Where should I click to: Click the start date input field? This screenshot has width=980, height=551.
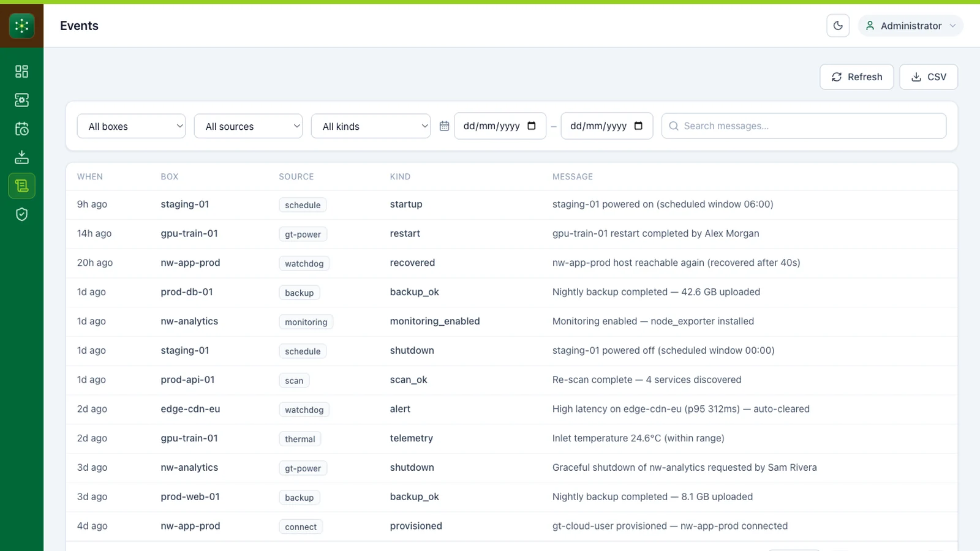tap(500, 126)
